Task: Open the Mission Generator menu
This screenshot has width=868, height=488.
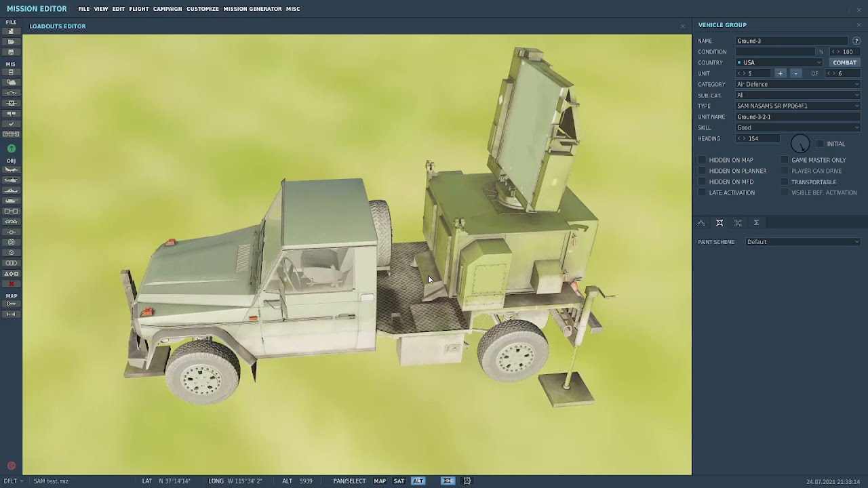Action: [x=252, y=9]
